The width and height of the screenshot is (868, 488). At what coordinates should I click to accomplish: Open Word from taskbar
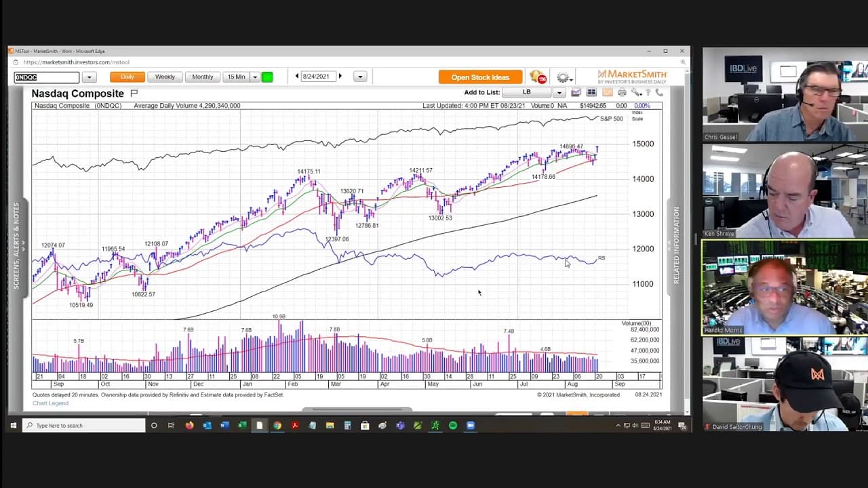pos(224,426)
